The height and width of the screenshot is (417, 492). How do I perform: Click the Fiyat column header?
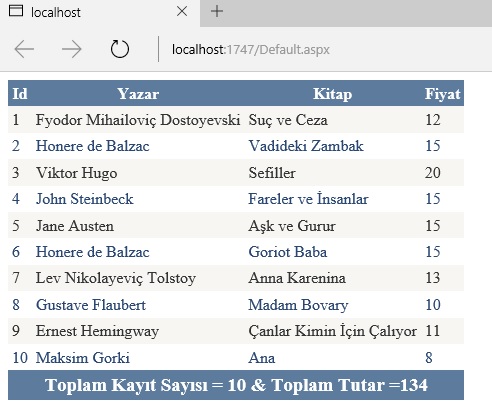coord(443,94)
